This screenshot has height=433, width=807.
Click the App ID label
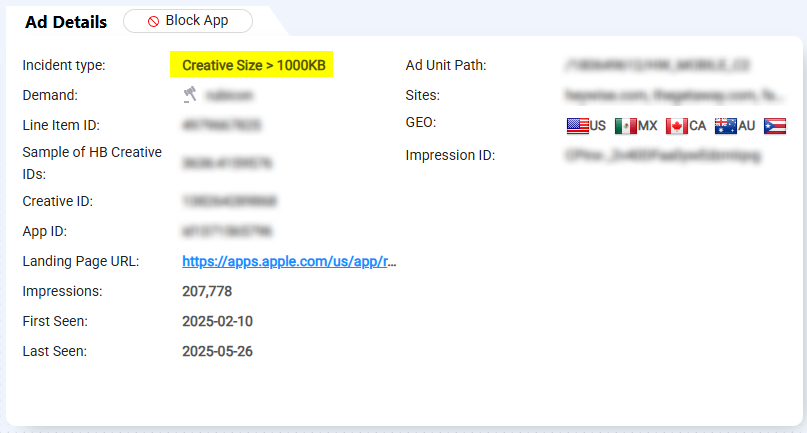(45, 231)
